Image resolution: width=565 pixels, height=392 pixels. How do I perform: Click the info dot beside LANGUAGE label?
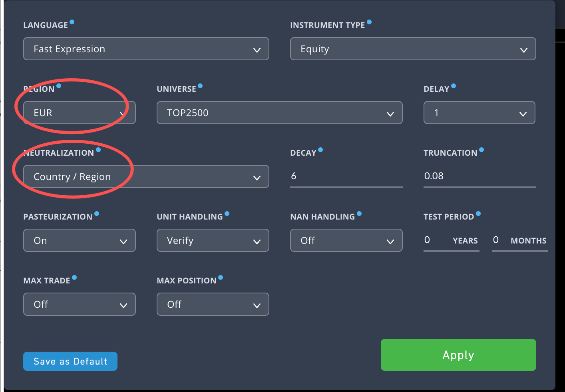[x=72, y=22]
